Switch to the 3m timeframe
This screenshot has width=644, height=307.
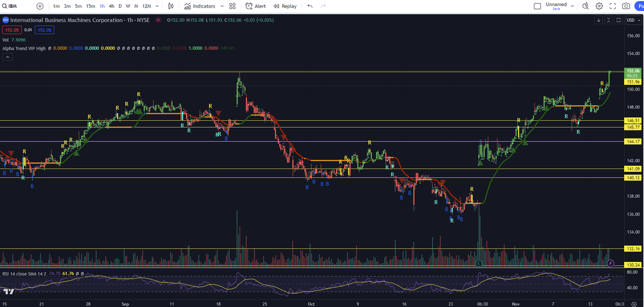coord(67,6)
